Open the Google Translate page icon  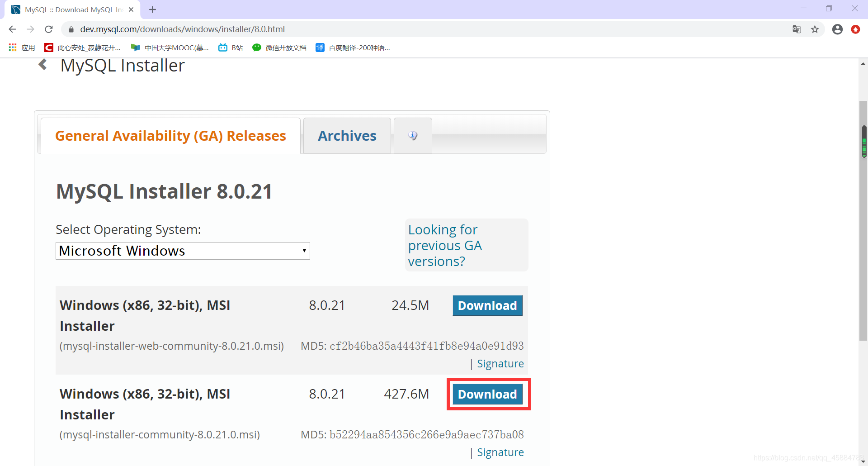tap(797, 29)
